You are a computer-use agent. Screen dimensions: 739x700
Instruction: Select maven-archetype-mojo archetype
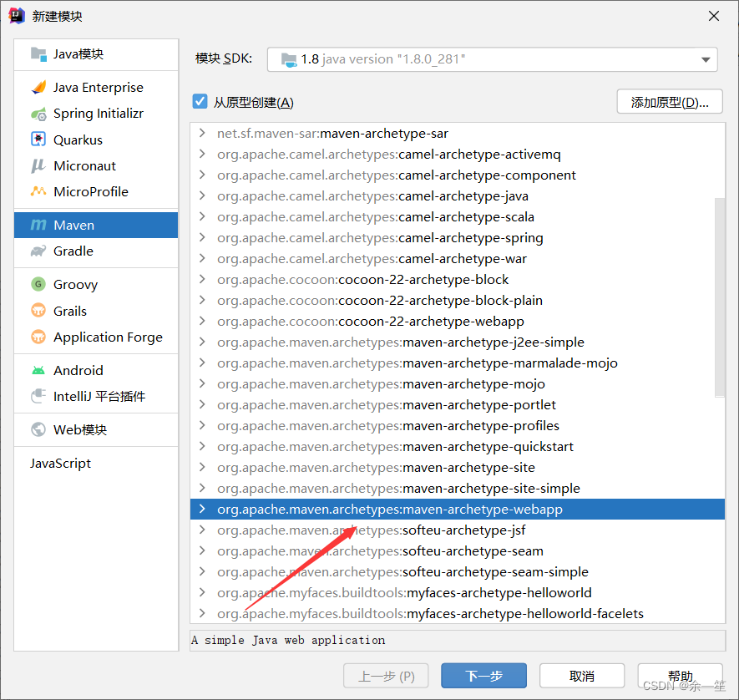click(x=457, y=383)
